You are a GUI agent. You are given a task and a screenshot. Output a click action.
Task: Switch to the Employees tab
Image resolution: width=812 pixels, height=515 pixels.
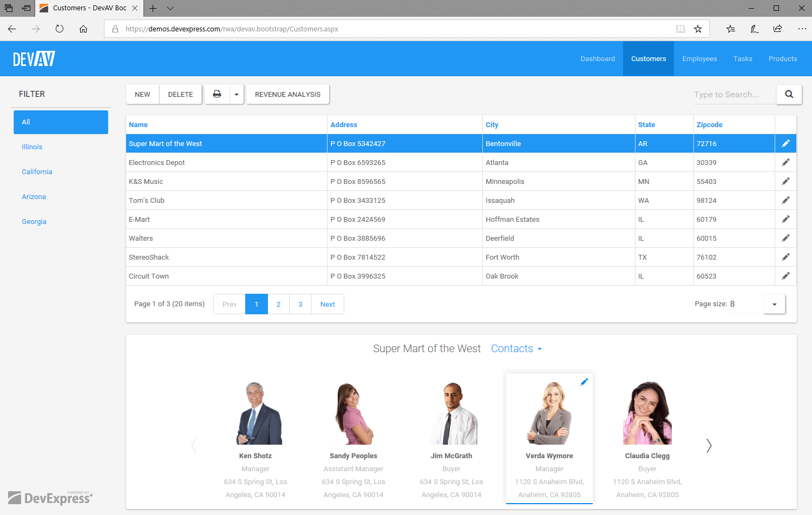click(x=699, y=59)
